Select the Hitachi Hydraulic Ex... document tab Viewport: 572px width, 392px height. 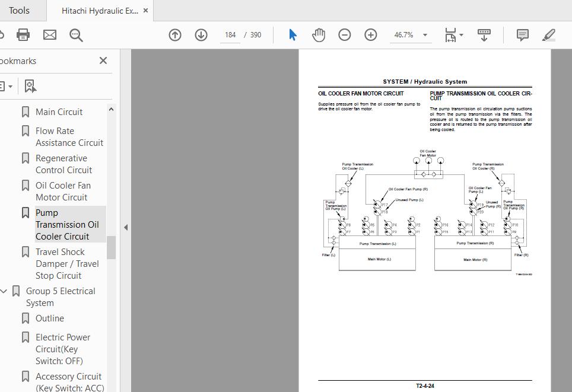(100, 11)
